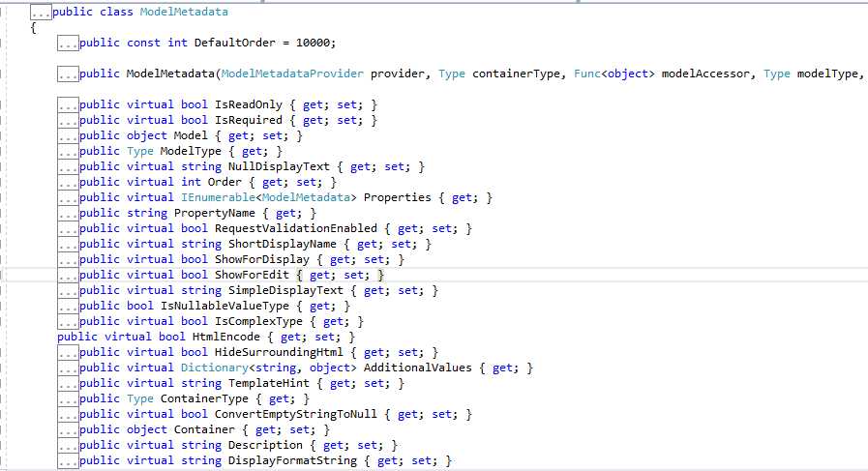
Task: Click the RequestValidationEnabled identifier
Action: point(296,228)
